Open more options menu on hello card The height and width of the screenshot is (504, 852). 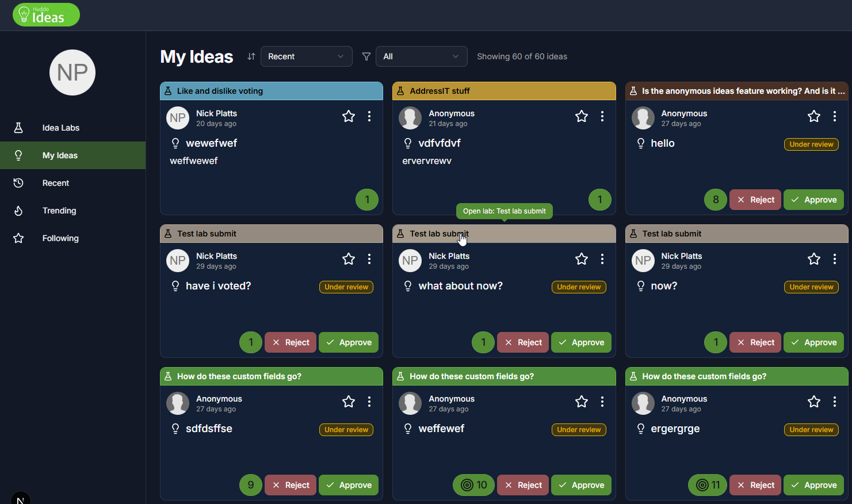pyautogui.click(x=835, y=116)
